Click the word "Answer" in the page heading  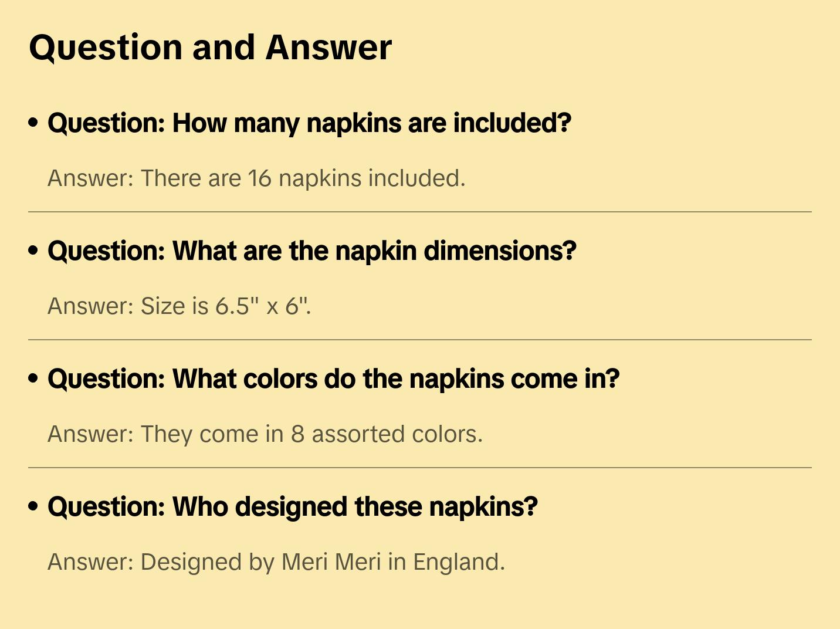tap(328, 48)
